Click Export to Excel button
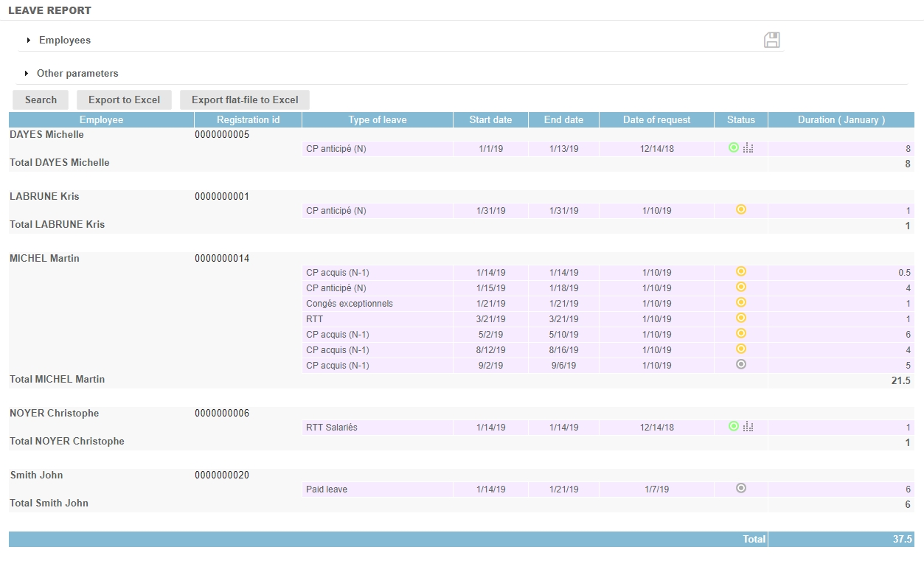924x561 pixels. pos(124,100)
